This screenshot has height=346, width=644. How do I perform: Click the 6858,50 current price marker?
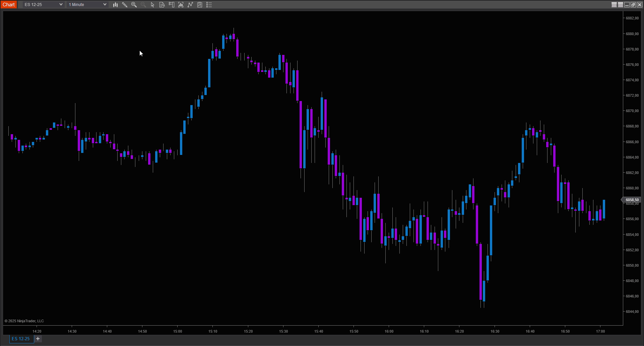click(632, 200)
